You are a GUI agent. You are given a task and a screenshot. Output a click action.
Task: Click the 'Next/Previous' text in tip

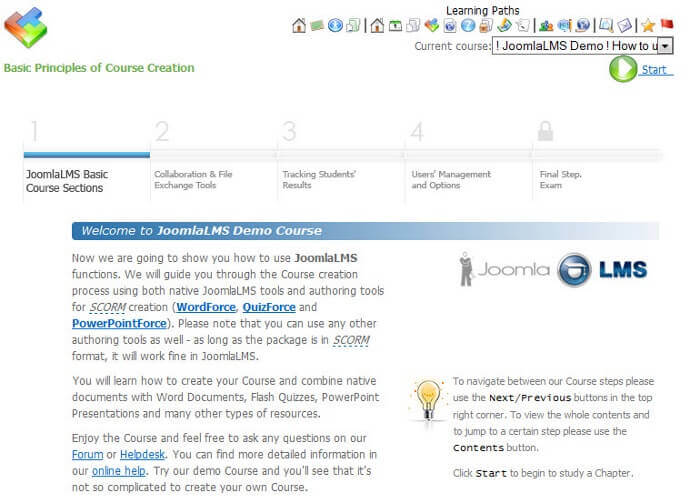[x=530, y=398]
